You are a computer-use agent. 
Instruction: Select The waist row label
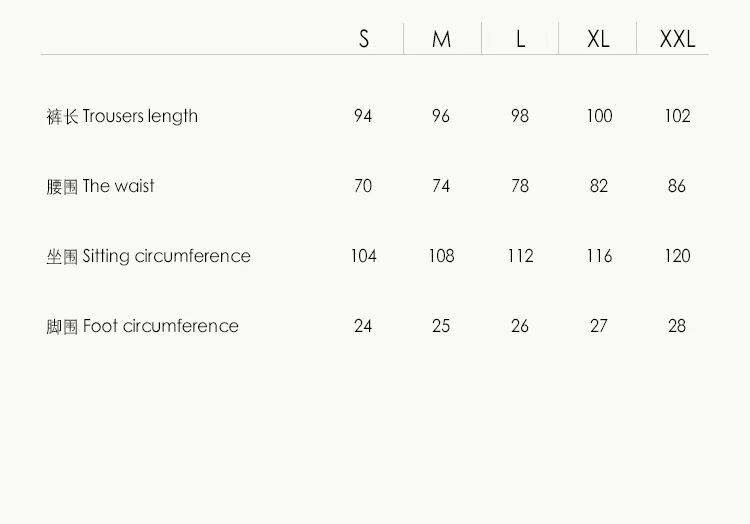[x=101, y=186]
